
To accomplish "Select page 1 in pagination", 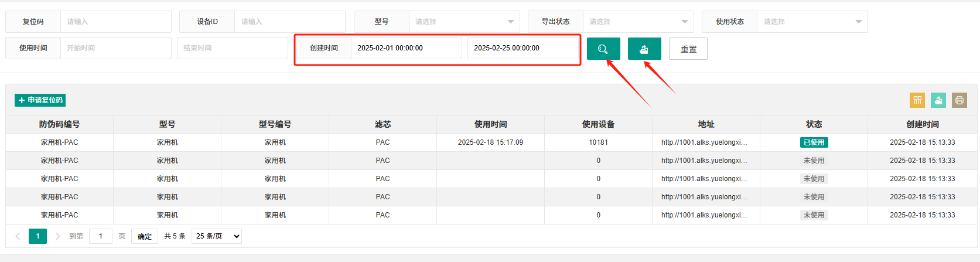I will (37, 236).
